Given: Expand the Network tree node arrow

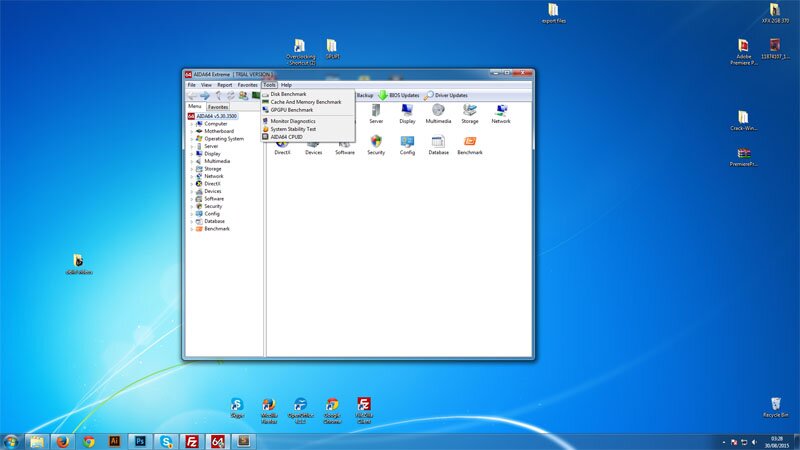Looking at the screenshot, I should [x=192, y=176].
